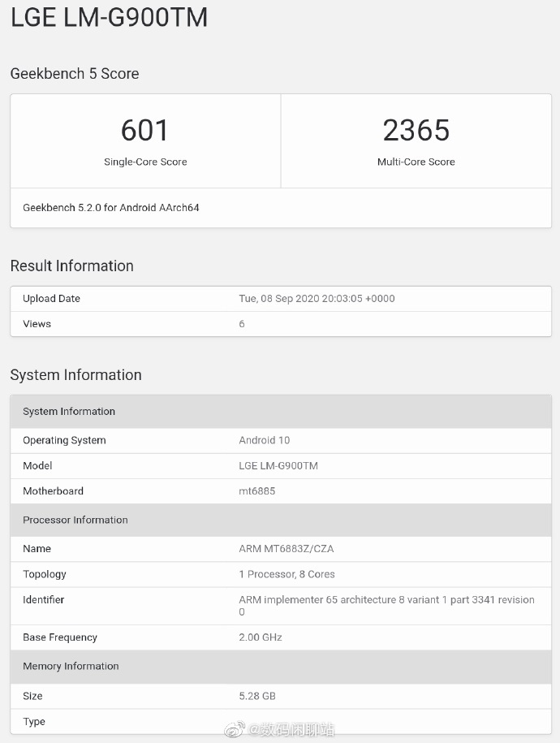Click the Geekbench 5 Score heading
This screenshot has width=560, height=743.
[x=75, y=74]
